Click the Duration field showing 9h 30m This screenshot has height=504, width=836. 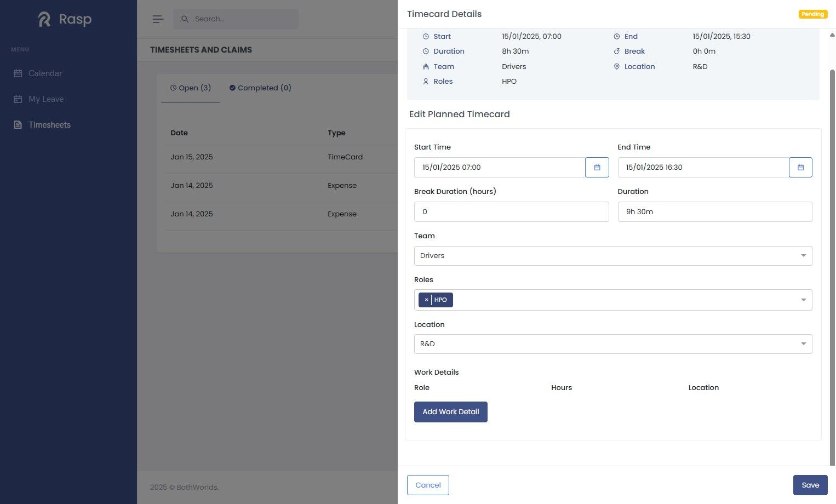pyautogui.click(x=715, y=211)
